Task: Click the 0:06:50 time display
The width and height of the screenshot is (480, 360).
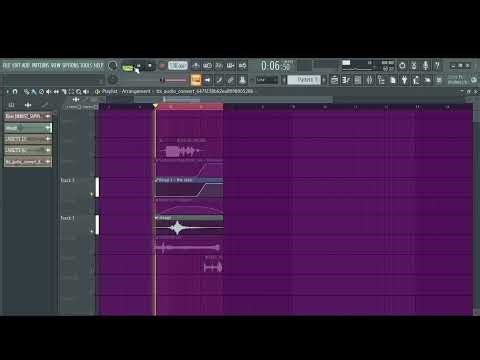Action: tap(276, 66)
